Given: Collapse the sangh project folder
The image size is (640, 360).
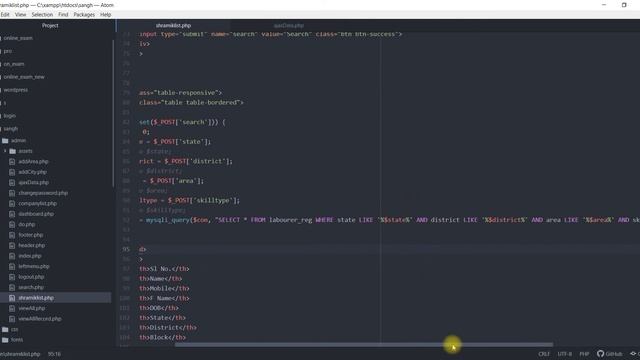Looking at the screenshot, I should (11, 129).
